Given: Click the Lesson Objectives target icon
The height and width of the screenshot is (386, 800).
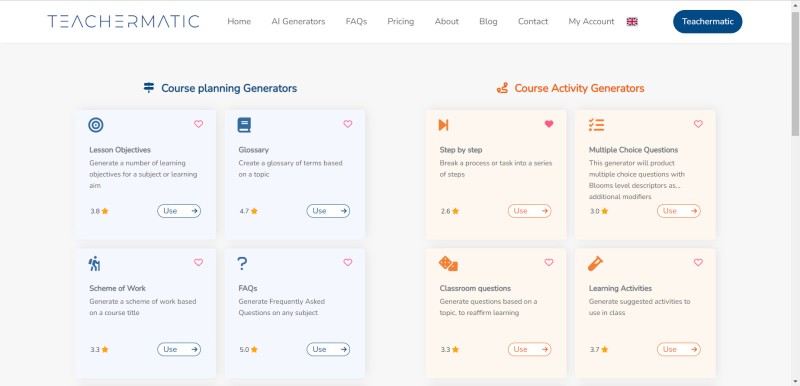Looking at the screenshot, I should (x=96, y=125).
